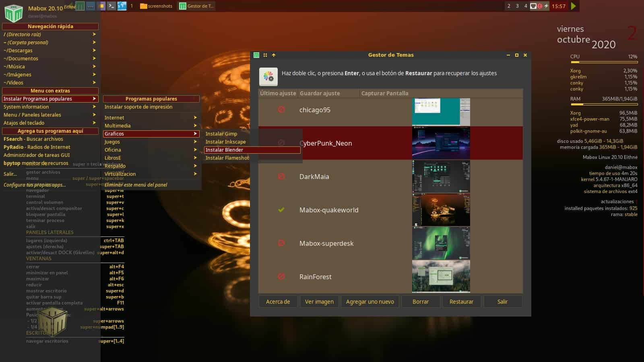This screenshot has height=362, width=644.
Task: Expand the Oficina submenu arrow
Action: (x=195, y=150)
